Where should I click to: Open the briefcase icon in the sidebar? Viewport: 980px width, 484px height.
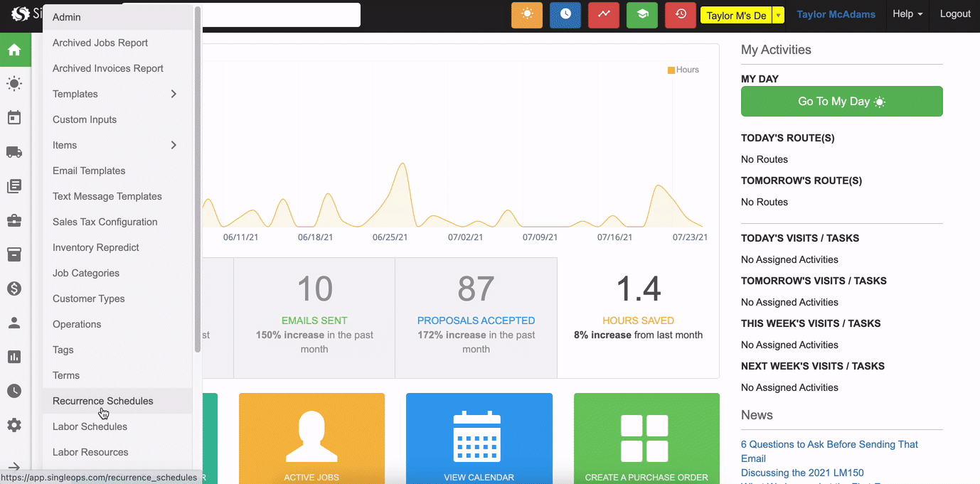coord(14,220)
